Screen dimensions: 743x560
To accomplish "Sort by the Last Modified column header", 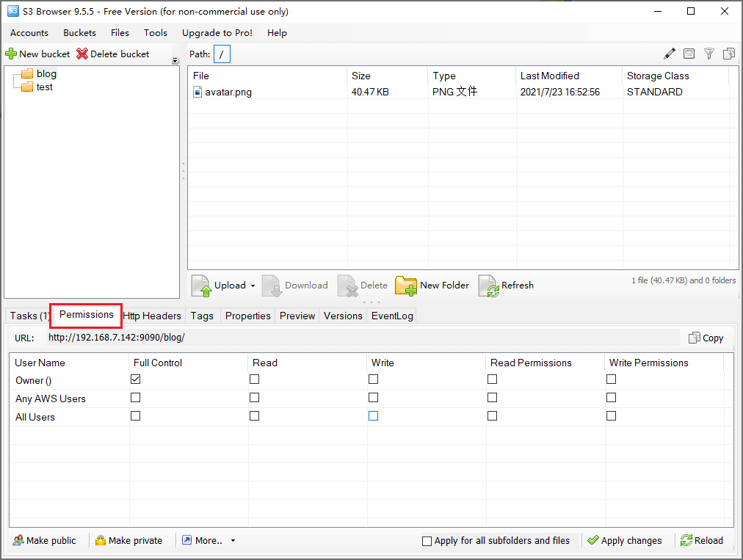I will click(569, 76).
